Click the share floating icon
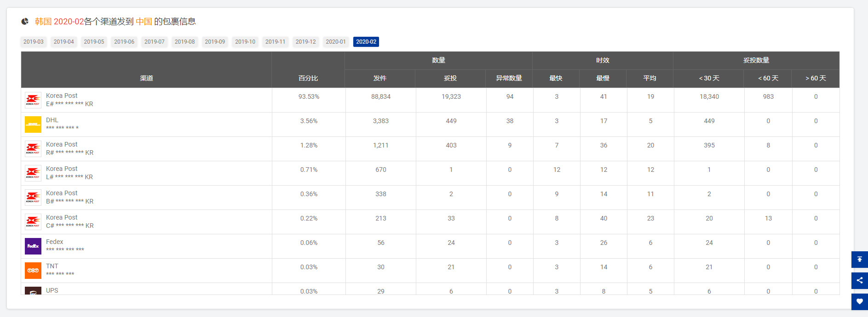This screenshot has width=868, height=317. [859, 280]
